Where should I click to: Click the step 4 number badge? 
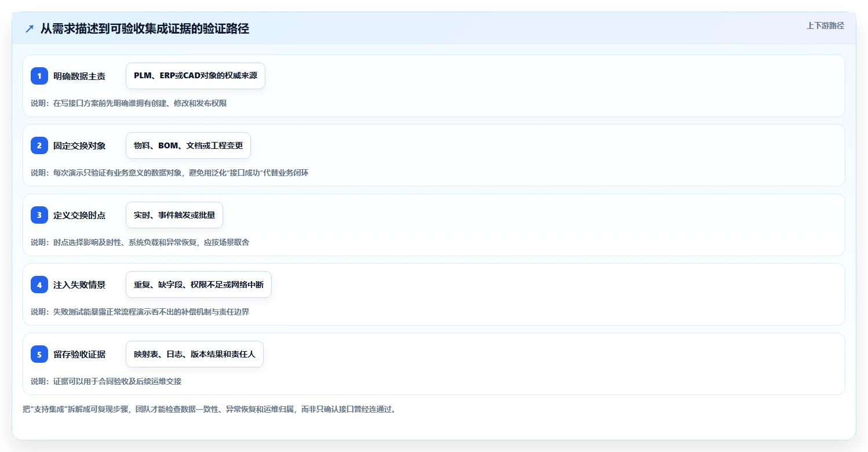pos(39,285)
